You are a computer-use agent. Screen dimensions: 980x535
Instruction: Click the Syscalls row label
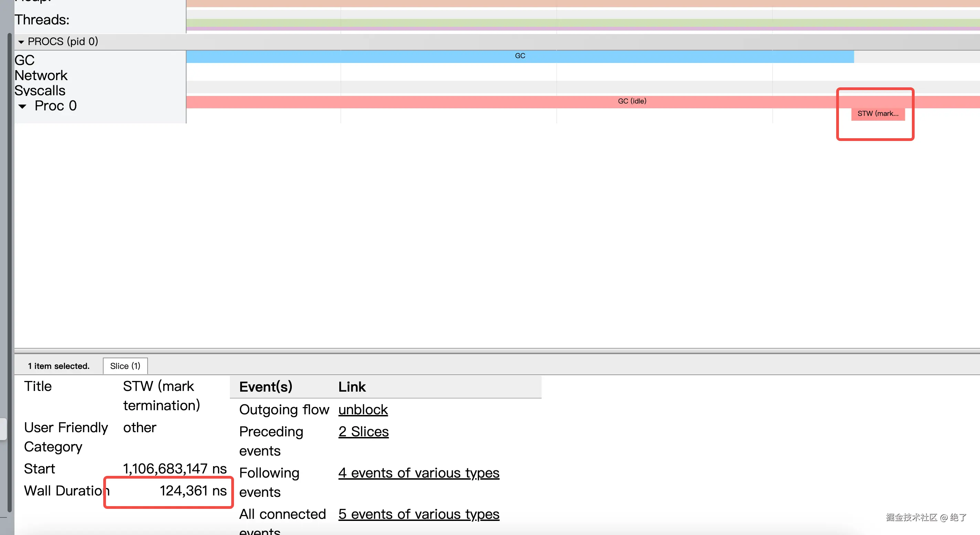40,91
